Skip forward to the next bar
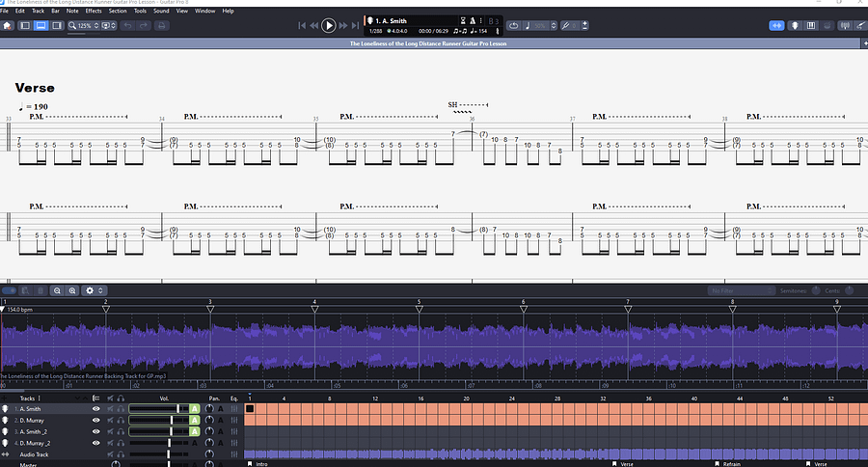Image resolution: width=868 pixels, height=467 pixels. (x=343, y=25)
